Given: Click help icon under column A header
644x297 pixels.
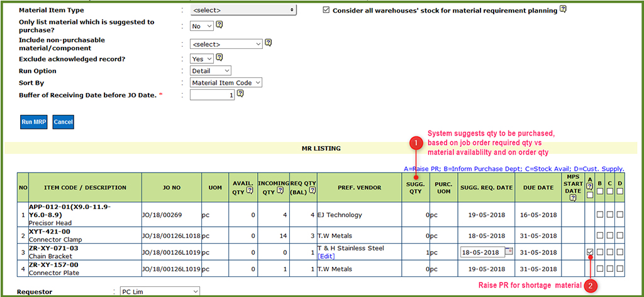Looking at the screenshot, I should point(590,186).
